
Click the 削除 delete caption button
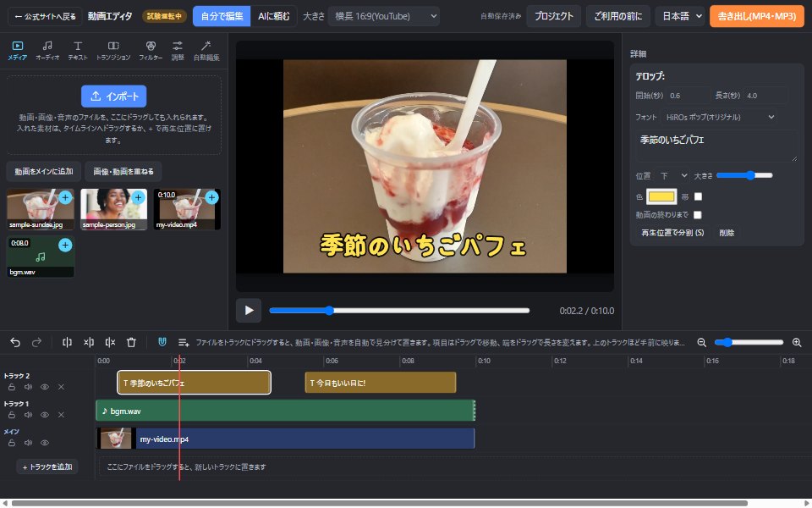(x=727, y=233)
